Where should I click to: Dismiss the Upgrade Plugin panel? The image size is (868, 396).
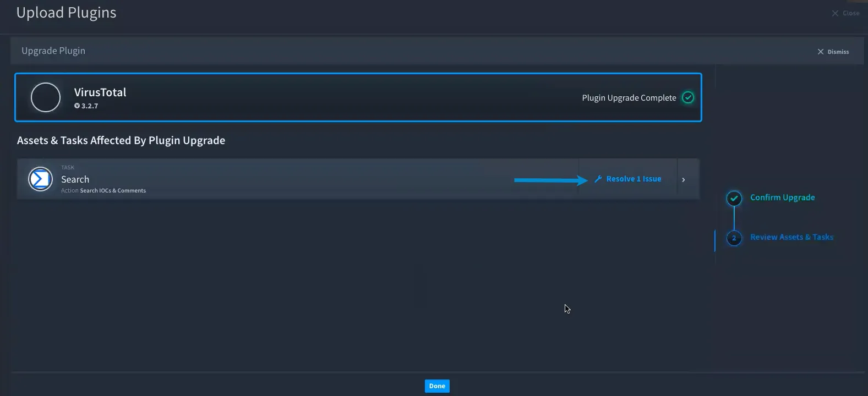click(x=833, y=52)
